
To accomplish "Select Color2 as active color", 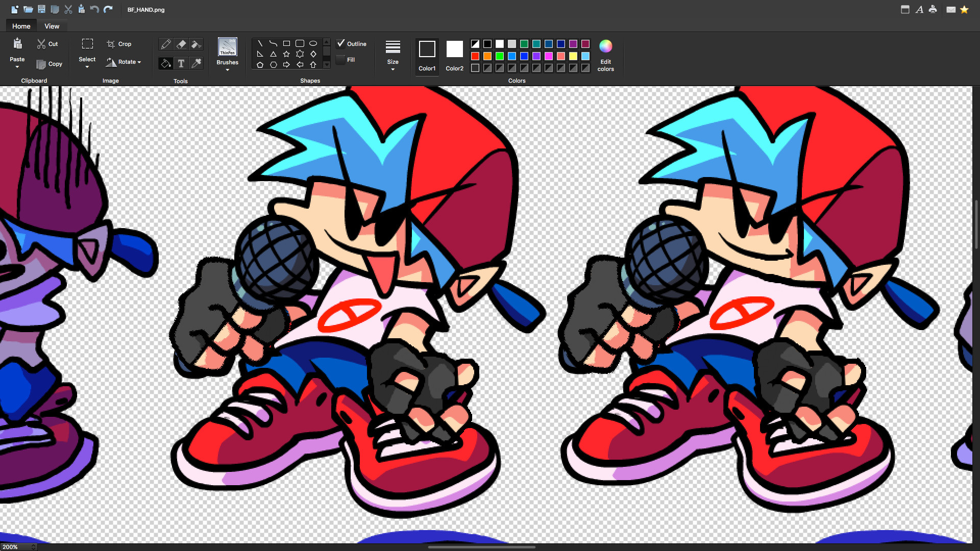I will [x=454, y=50].
